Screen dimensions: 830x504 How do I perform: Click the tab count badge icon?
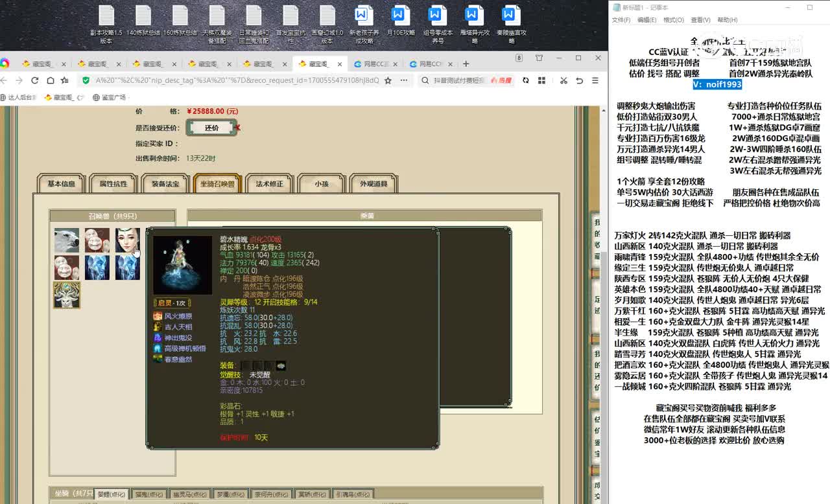(519, 58)
